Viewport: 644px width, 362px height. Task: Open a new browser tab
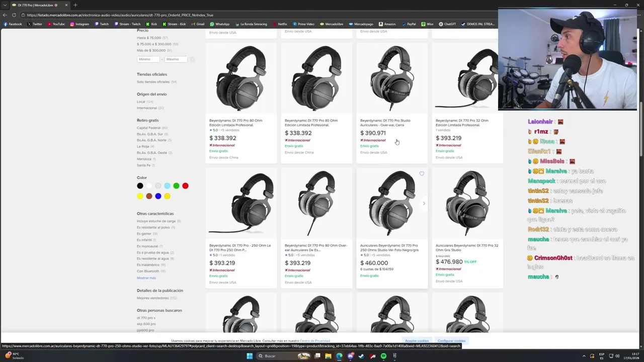[x=75, y=5]
